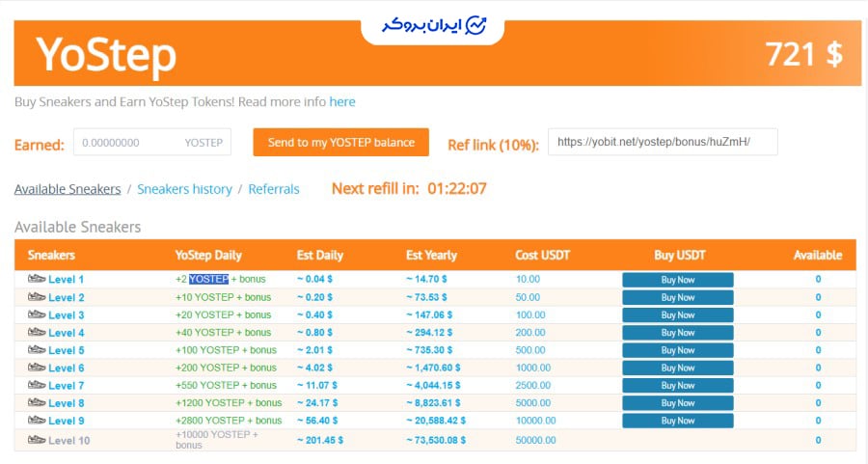The image size is (868, 464).
Task: Click the sneaker icon beside Level 1
Action: [x=37, y=279]
